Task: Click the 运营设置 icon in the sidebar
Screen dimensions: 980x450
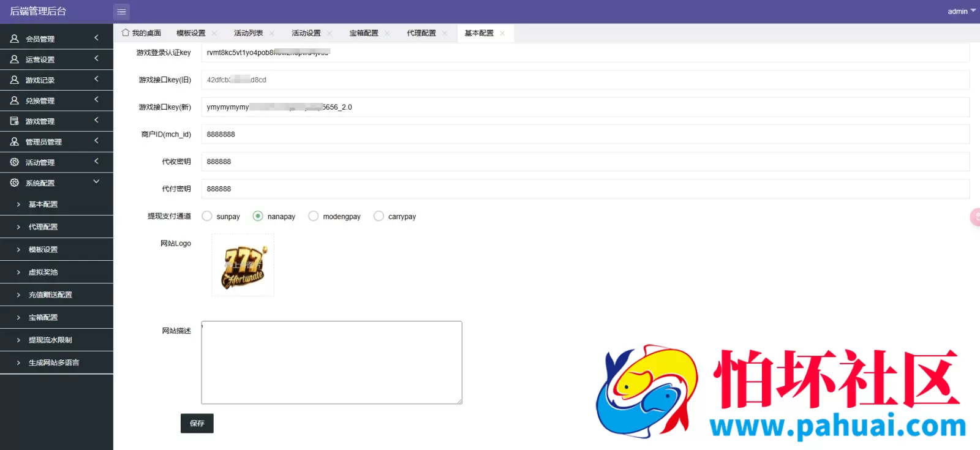Action: (15, 59)
